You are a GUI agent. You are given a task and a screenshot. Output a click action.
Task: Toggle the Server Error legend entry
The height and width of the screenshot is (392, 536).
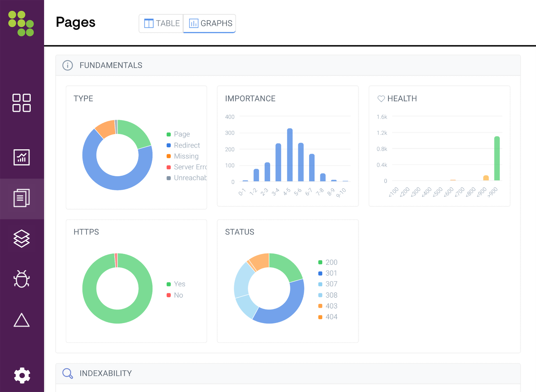click(187, 167)
